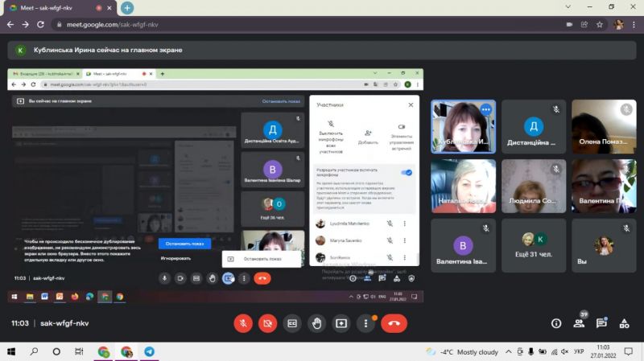The height and width of the screenshot is (361, 644).
Task: Open weather widget Mostly cloudy
Action: pos(462,352)
